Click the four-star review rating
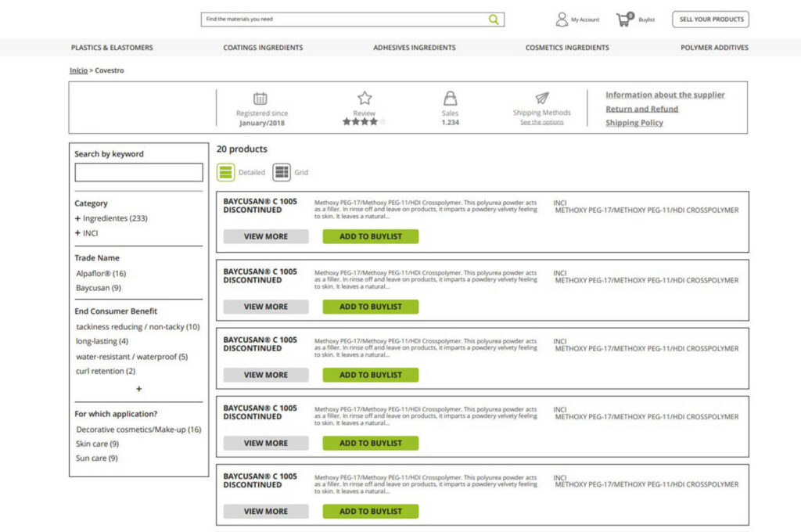 (364, 121)
